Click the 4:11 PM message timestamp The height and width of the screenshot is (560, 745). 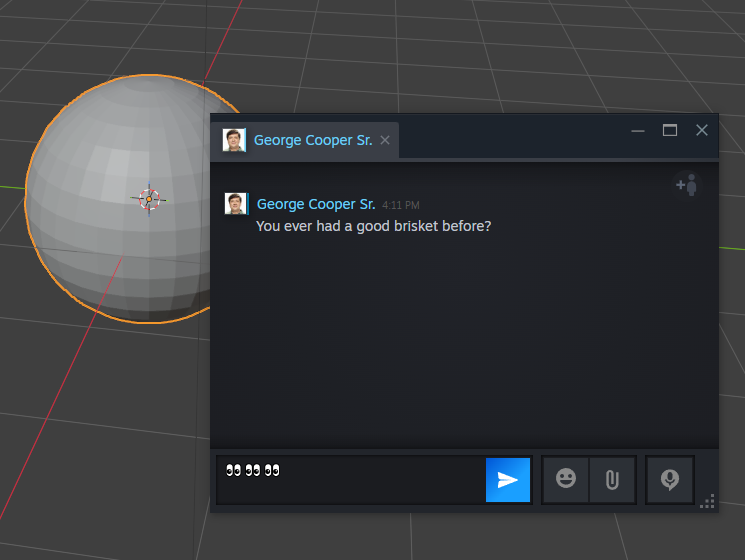coord(401,205)
